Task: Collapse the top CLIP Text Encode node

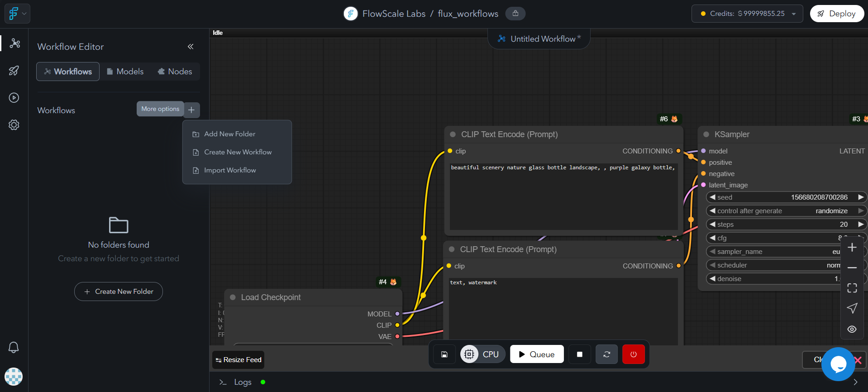Action: (453, 134)
